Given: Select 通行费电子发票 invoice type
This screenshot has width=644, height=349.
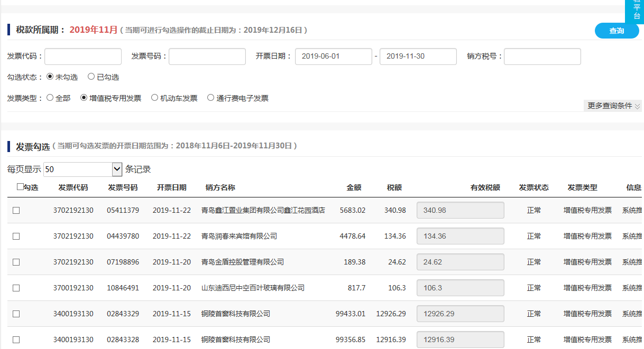Looking at the screenshot, I should [x=210, y=98].
